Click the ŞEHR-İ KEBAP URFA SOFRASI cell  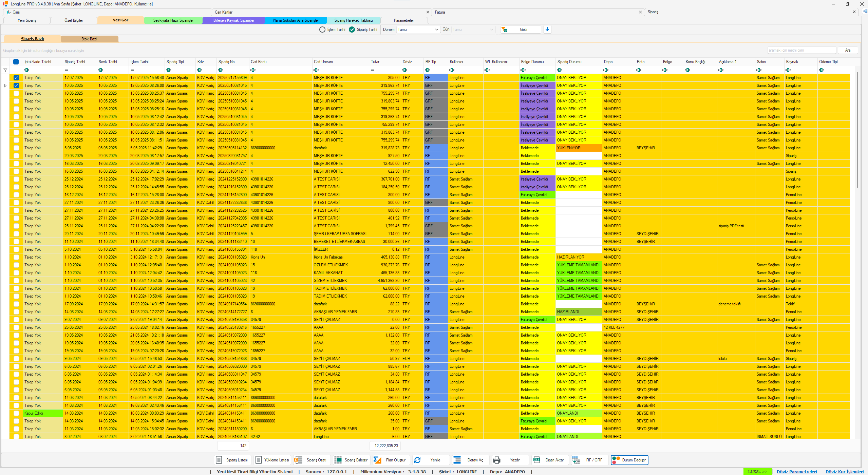click(340, 234)
